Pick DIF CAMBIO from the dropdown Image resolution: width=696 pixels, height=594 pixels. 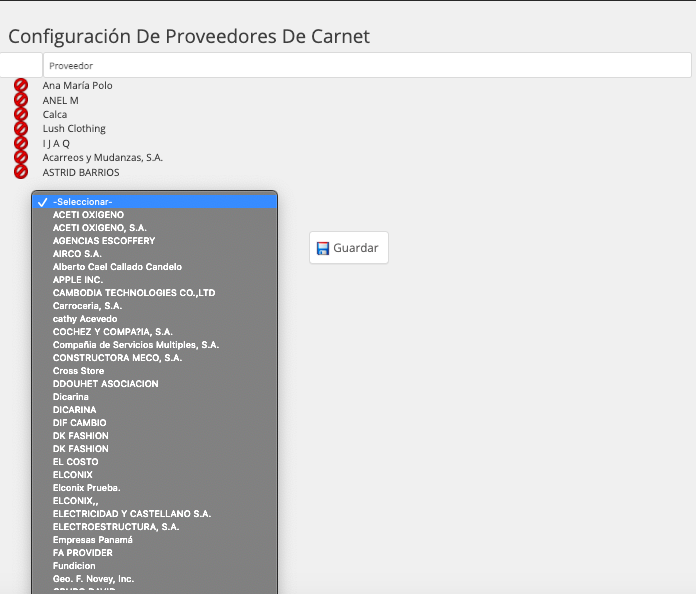point(154,423)
